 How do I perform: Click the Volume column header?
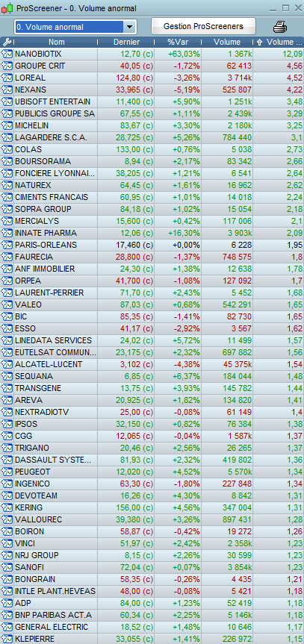click(227, 42)
